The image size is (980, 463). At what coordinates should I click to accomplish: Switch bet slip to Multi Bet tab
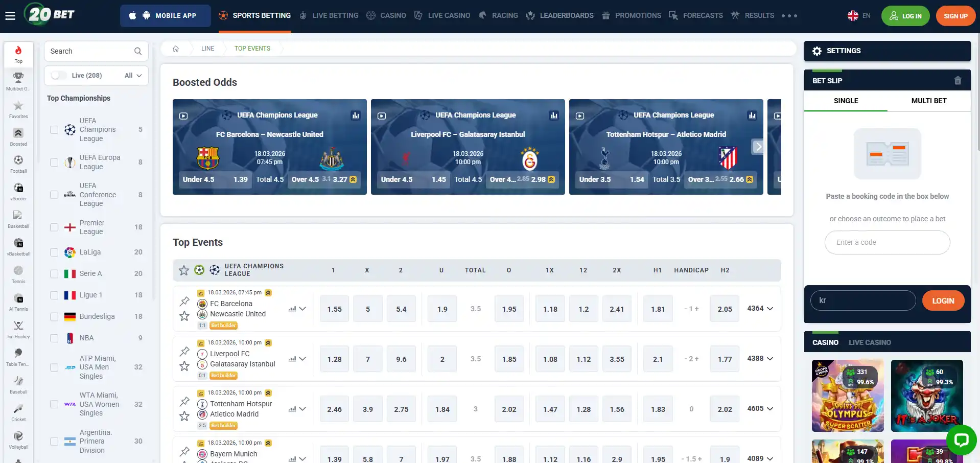tap(929, 101)
